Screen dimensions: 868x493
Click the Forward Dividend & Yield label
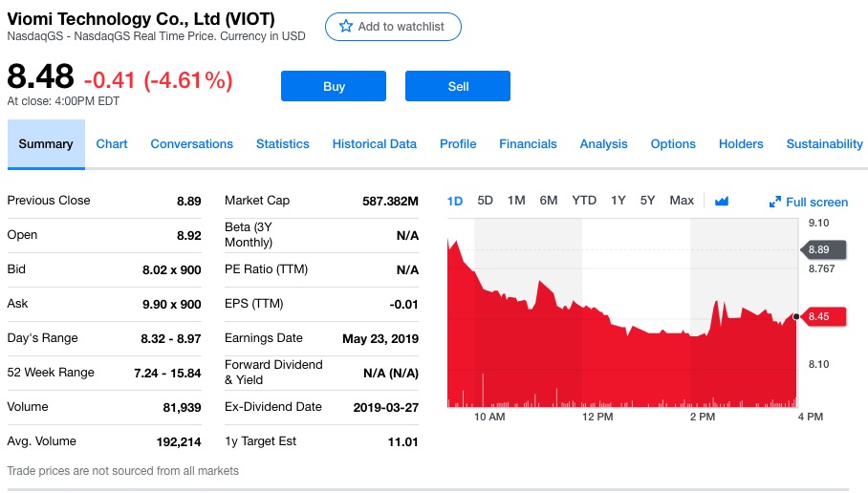[x=273, y=373]
